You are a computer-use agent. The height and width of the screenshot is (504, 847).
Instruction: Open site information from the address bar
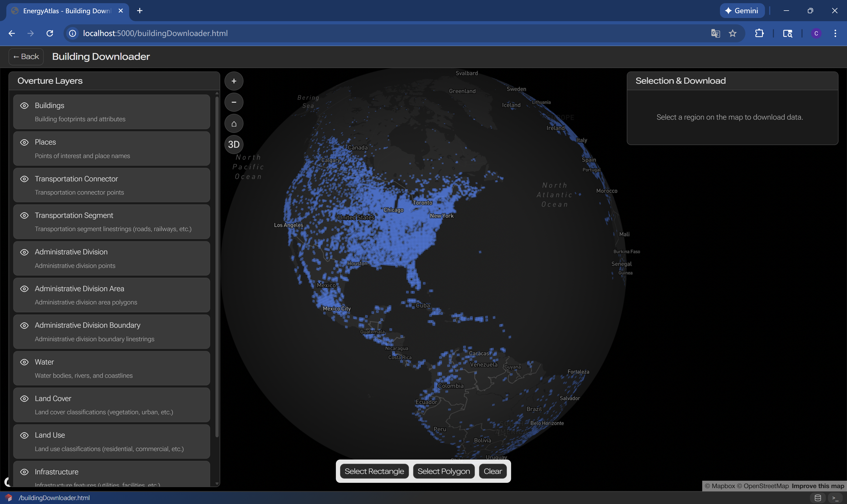(x=72, y=33)
